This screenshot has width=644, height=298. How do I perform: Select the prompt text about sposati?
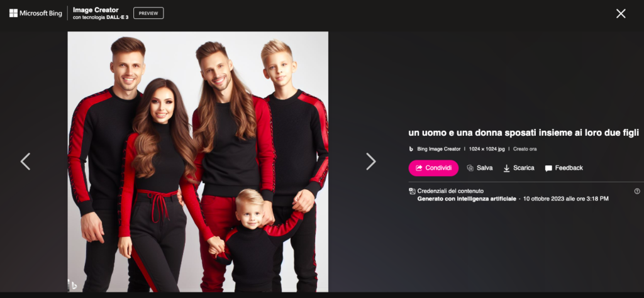pyautogui.click(x=524, y=133)
